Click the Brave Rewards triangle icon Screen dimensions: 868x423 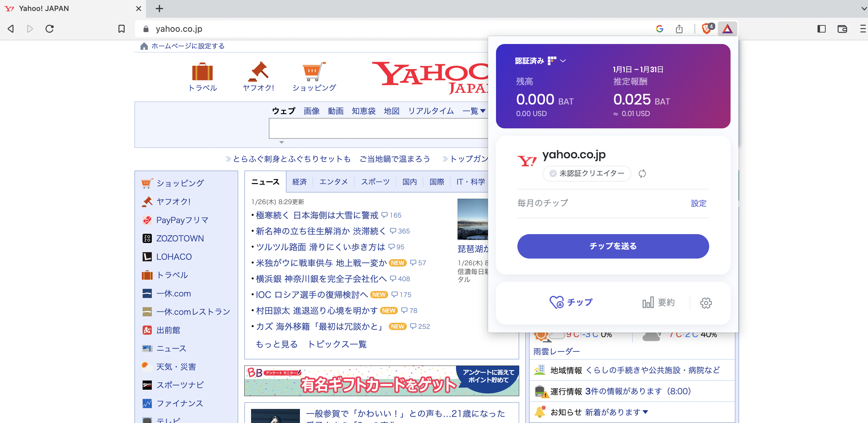pos(727,29)
